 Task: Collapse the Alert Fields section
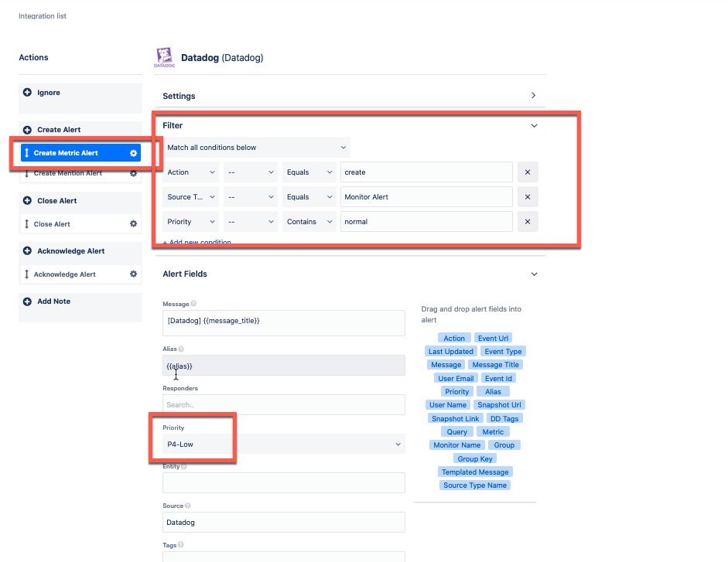534,274
